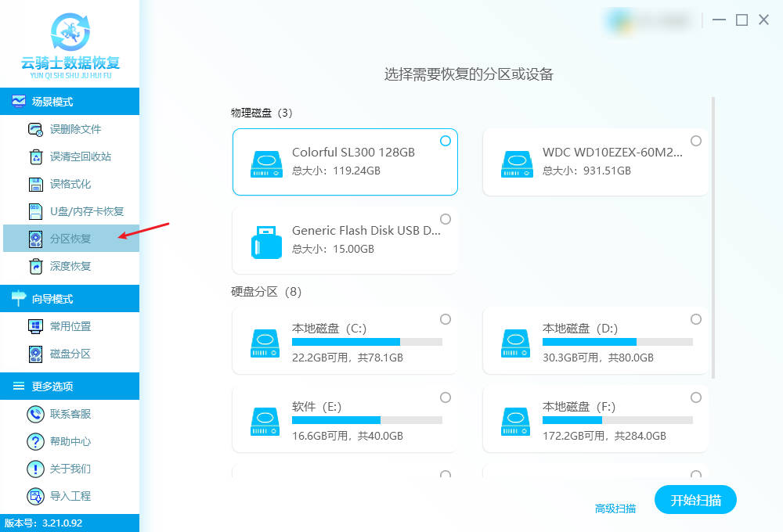This screenshot has width=783, height=532.
Task: Open the 关于我们 entry
Action: click(x=71, y=469)
